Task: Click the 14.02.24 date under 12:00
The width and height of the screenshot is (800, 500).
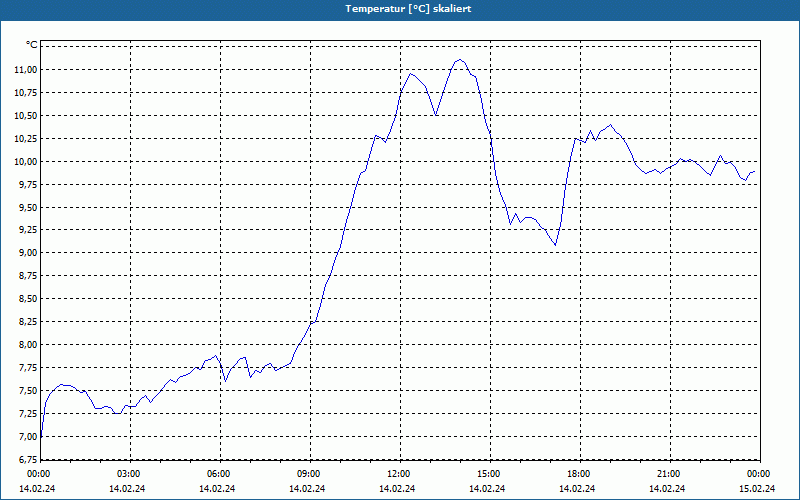Action: click(397, 488)
